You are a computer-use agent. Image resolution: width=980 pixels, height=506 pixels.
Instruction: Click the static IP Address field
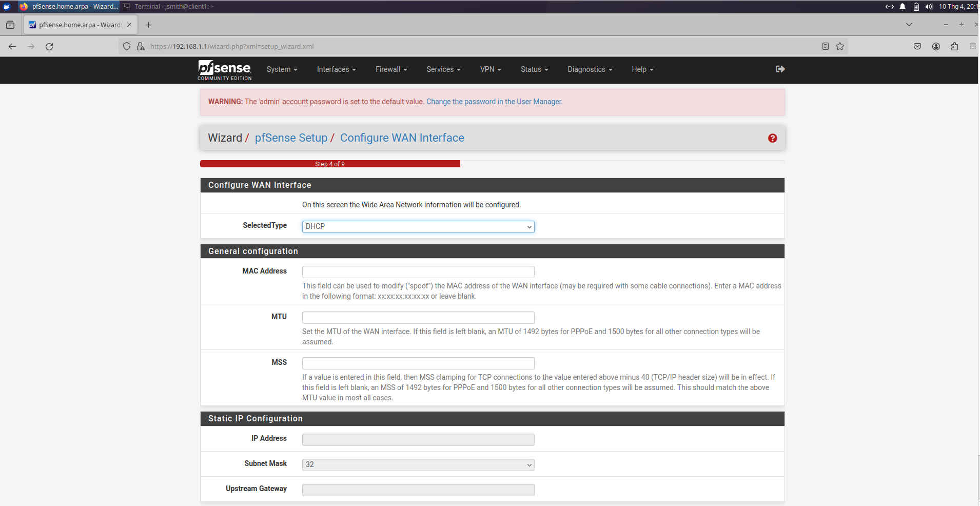(x=418, y=440)
